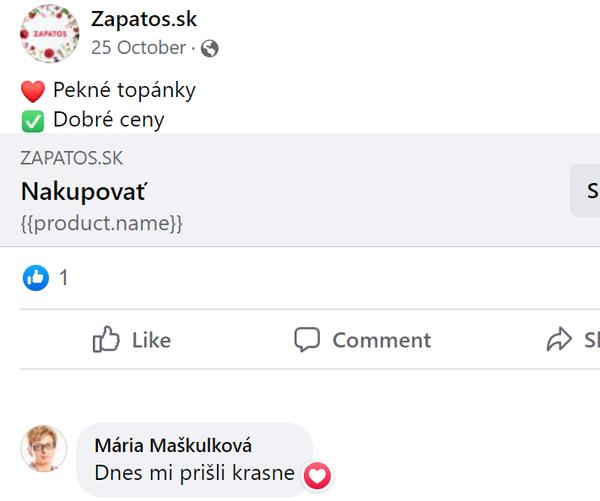This screenshot has width=600, height=501.
Task: Click the red heart emoji in post
Action: coord(33,91)
